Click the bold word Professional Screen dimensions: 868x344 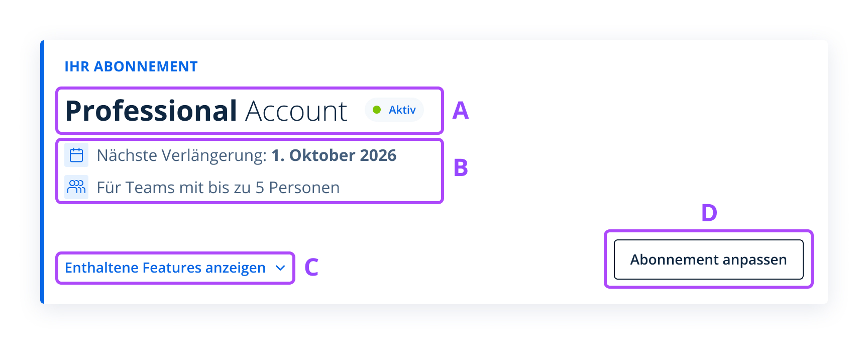pos(151,111)
